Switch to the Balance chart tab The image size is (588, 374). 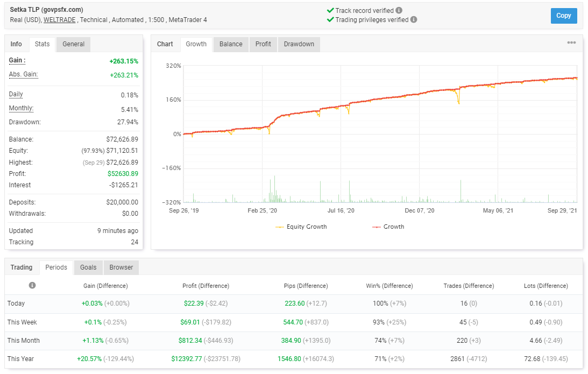pyautogui.click(x=231, y=44)
